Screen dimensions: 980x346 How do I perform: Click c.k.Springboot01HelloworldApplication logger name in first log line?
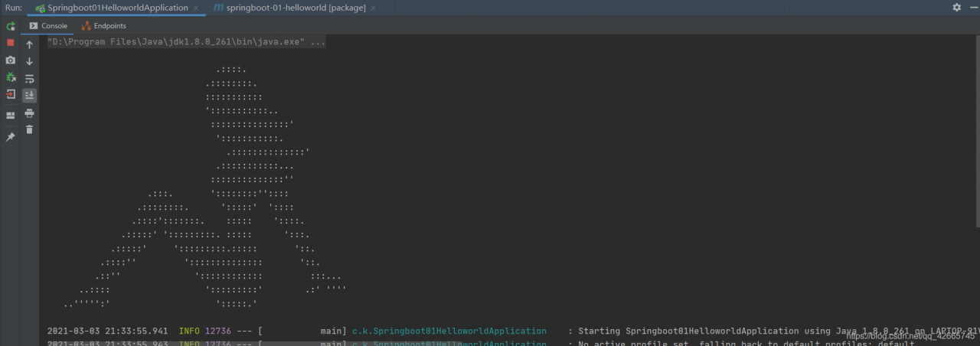(449, 331)
